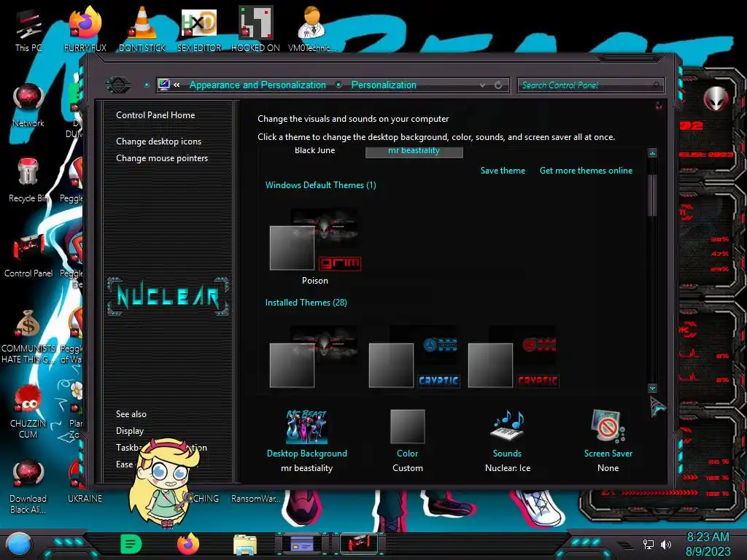Click the taskbar clock 8:23 AM

point(708,537)
